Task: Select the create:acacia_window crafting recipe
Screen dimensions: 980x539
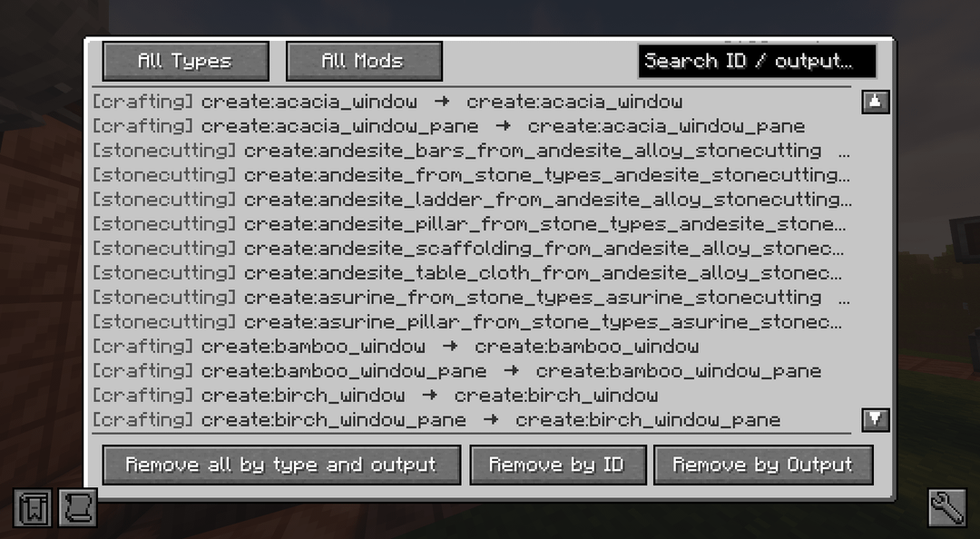Action: pyautogui.click(x=472, y=102)
